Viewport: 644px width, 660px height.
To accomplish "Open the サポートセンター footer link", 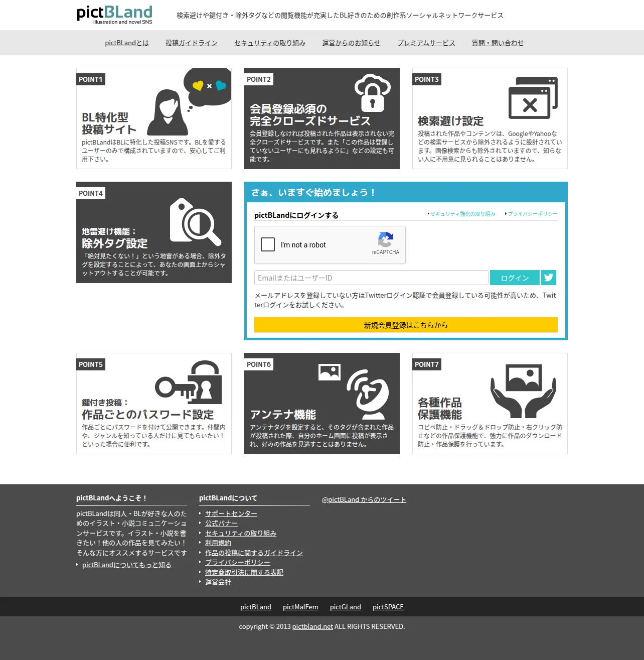I will [x=231, y=513].
